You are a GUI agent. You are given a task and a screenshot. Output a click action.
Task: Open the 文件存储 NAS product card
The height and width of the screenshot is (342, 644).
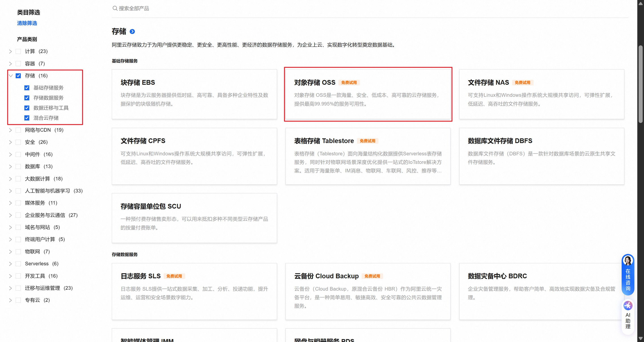pyautogui.click(x=542, y=94)
